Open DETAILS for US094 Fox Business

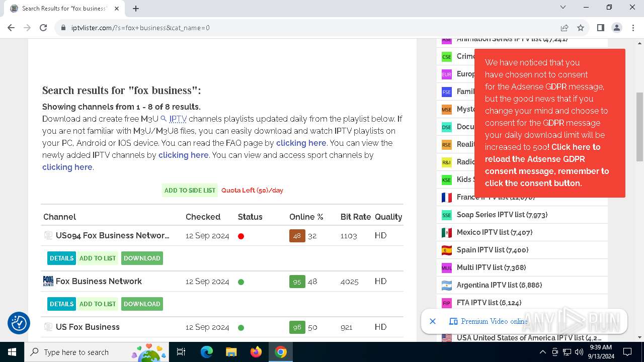[x=61, y=258]
